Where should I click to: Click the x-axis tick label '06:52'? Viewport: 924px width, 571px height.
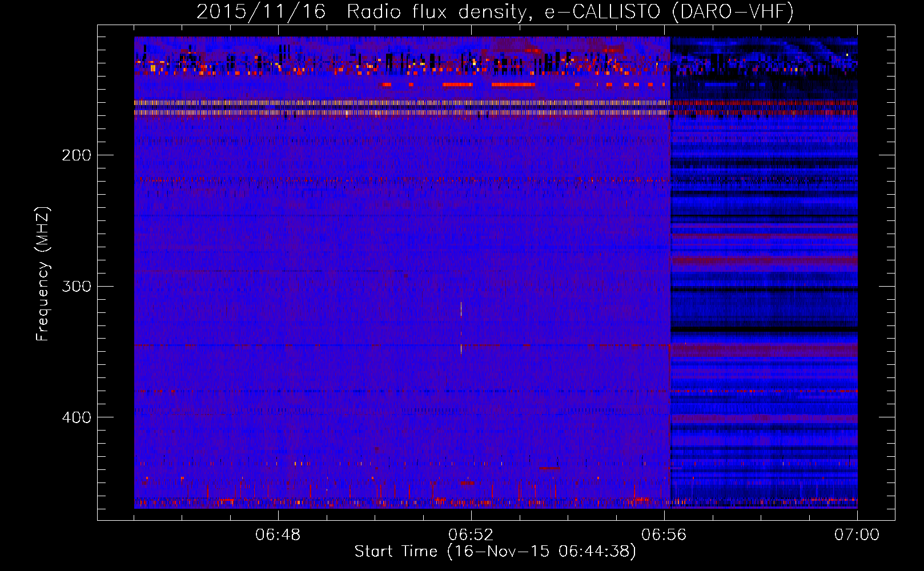pos(471,535)
